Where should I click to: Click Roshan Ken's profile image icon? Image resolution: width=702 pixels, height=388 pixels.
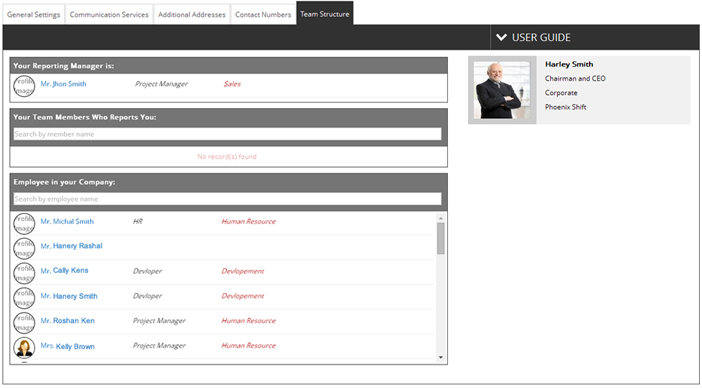(x=24, y=323)
